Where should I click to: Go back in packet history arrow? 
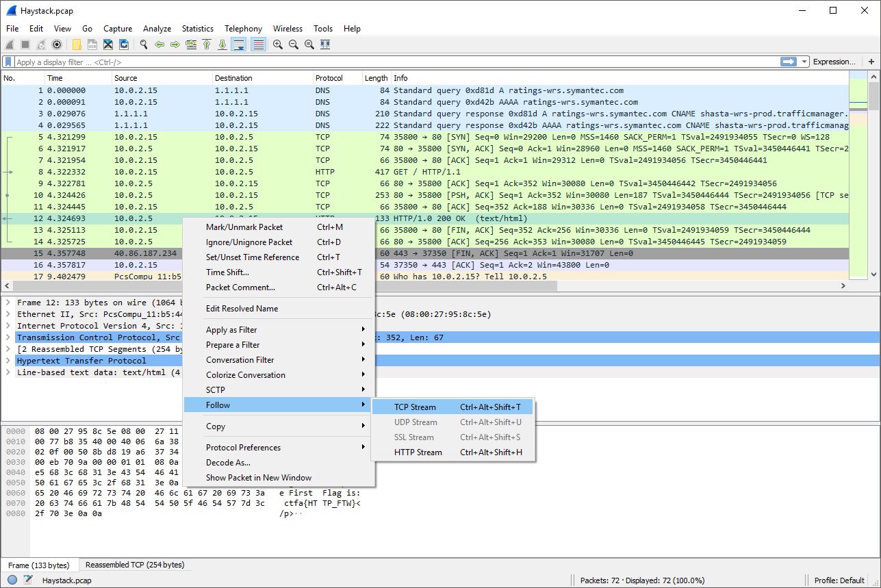click(x=159, y=44)
